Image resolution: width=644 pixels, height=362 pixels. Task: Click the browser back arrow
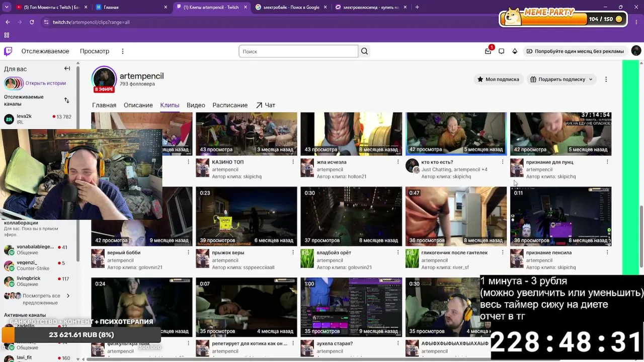8,22
